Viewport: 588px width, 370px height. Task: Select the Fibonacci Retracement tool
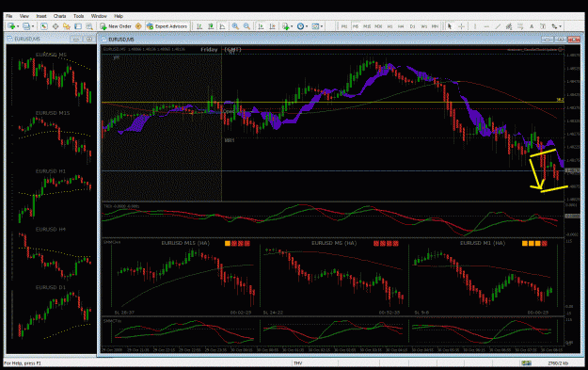click(520, 26)
